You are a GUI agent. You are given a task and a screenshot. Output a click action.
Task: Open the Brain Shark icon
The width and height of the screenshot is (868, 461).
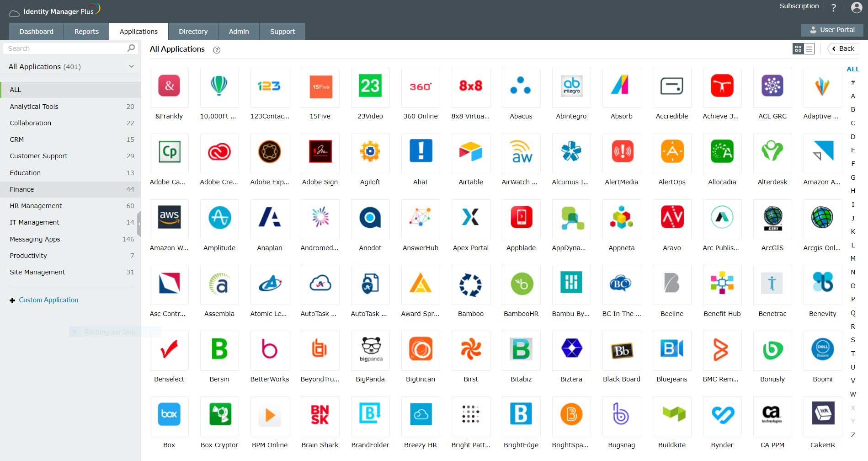(320, 416)
